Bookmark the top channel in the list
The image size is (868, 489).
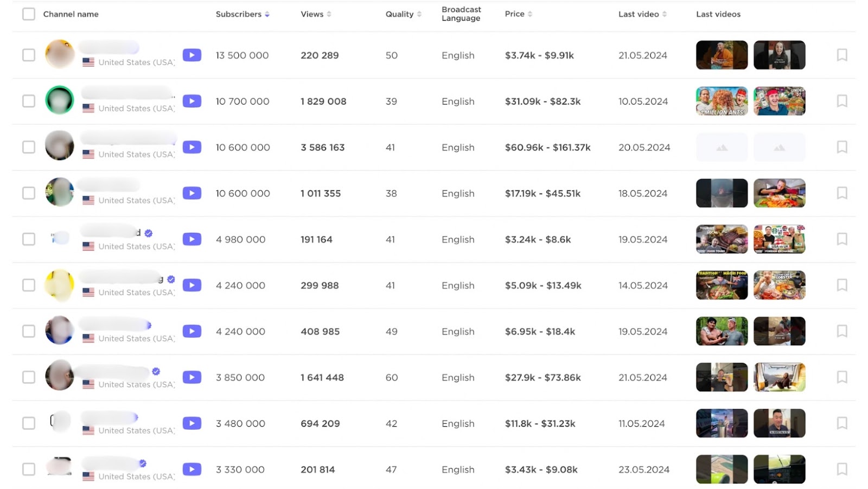point(842,55)
